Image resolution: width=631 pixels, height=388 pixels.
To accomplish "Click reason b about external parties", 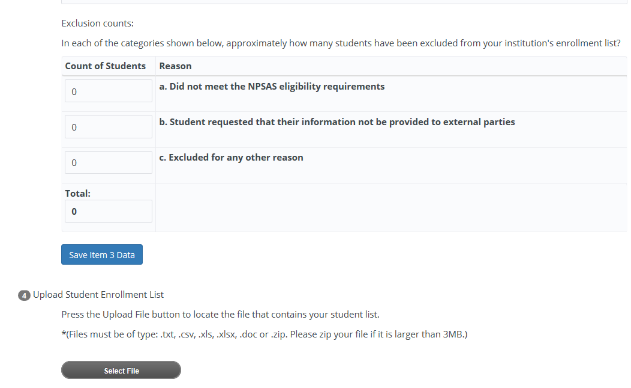I will 337,122.
